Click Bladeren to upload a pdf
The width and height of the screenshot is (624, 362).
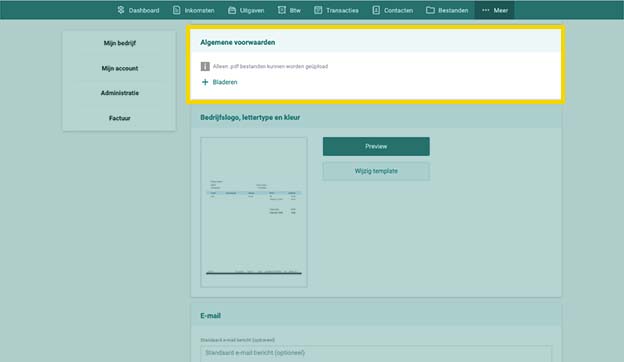[x=225, y=82]
